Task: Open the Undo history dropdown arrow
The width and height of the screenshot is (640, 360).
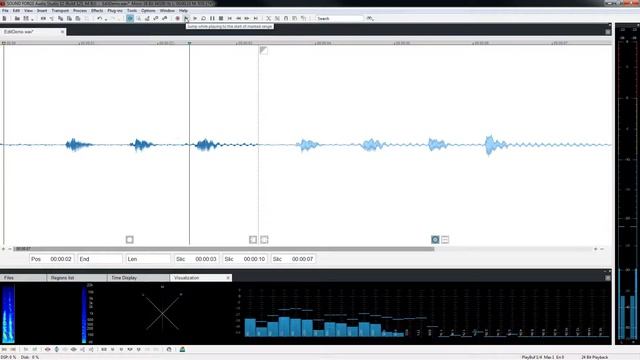Action: [x=106, y=19]
